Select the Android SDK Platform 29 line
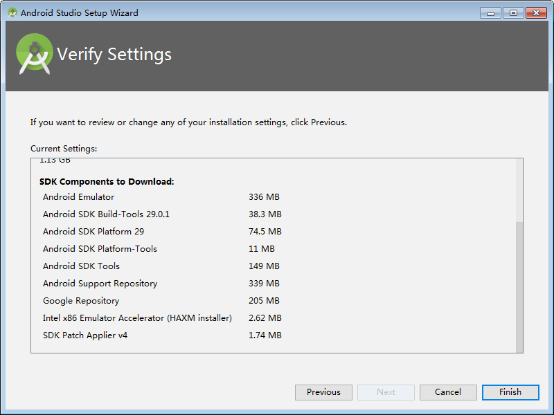This screenshot has width=554, height=415. (93, 231)
